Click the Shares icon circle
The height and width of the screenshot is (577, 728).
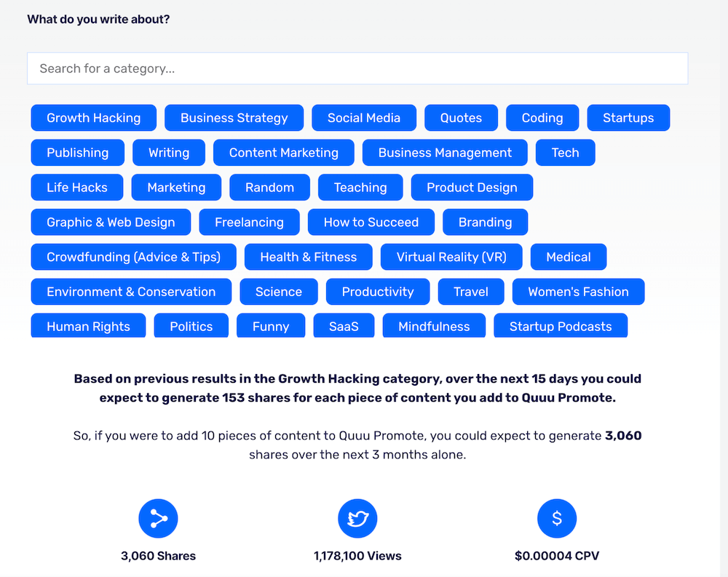pos(158,518)
